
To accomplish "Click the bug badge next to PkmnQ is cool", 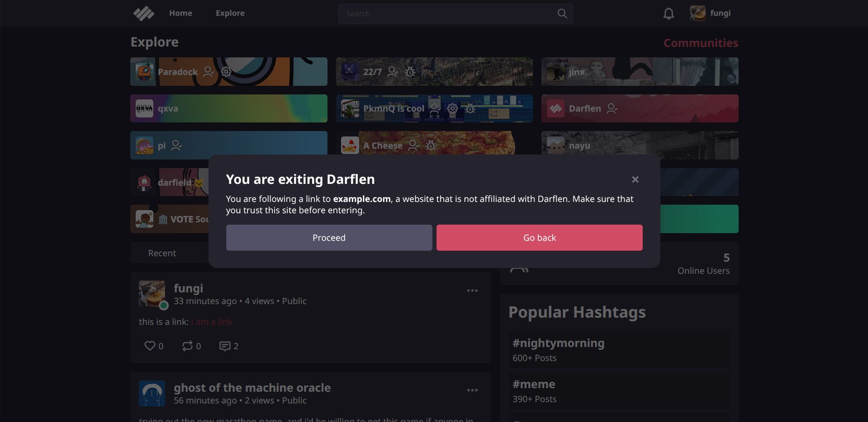I will click(x=470, y=108).
